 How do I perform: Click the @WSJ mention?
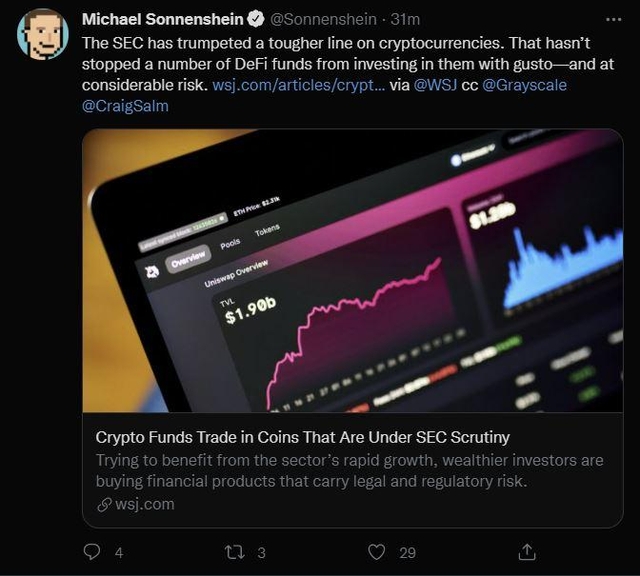pos(437,85)
